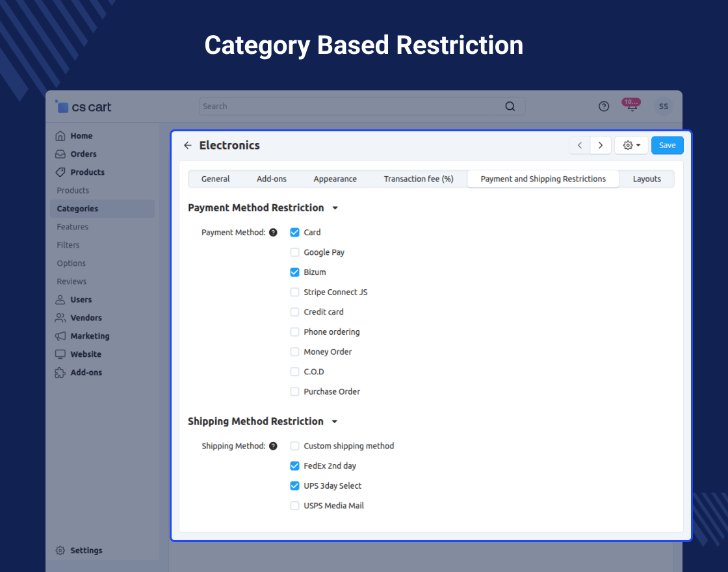The image size is (728, 572).
Task: Focus the Search input field
Action: pyautogui.click(x=362, y=107)
